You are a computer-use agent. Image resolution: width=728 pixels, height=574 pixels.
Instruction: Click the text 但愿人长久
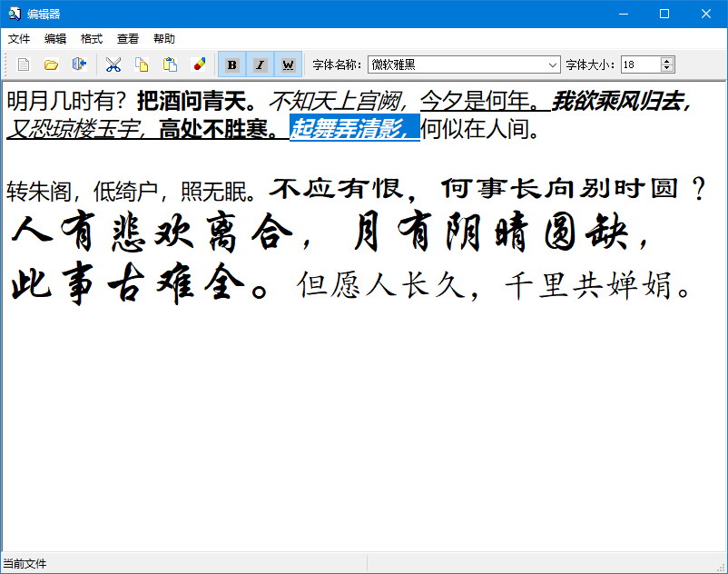point(389,285)
